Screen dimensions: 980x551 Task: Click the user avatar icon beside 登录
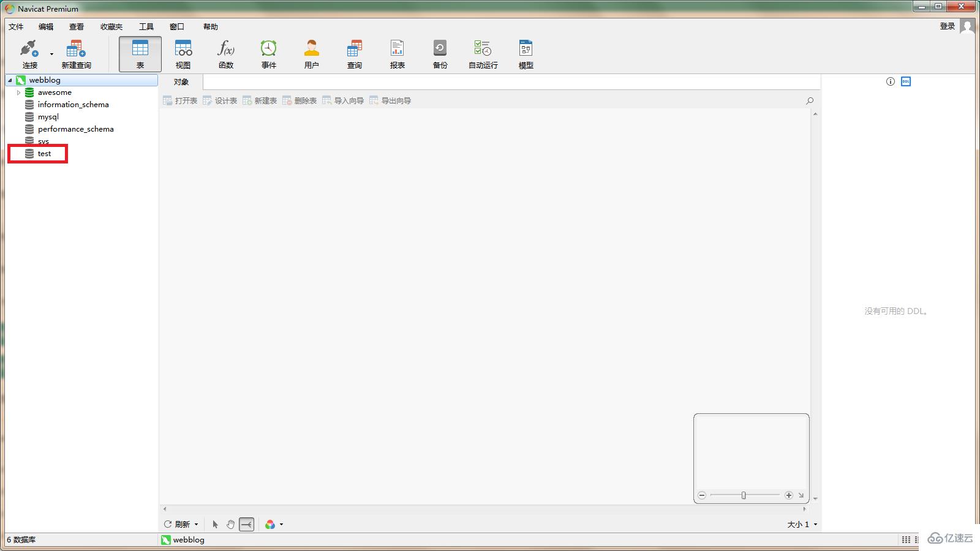pos(967,26)
